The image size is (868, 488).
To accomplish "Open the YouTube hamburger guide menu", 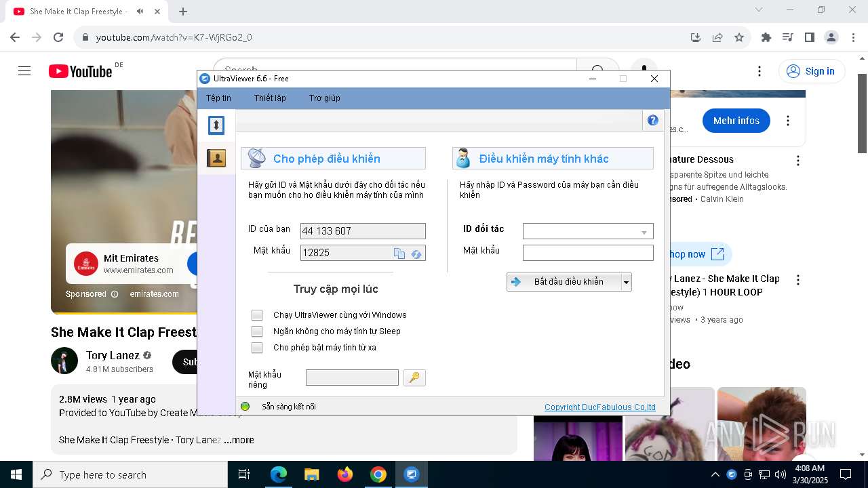I will (x=24, y=71).
